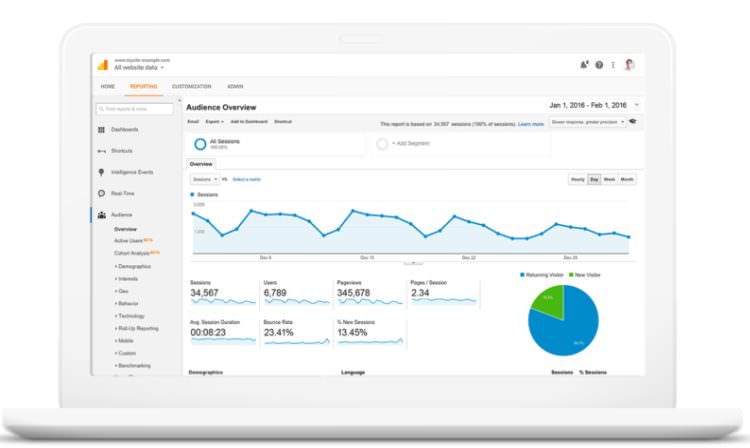The width and height of the screenshot is (750, 448).
Task: Open the Admin tab
Action: click(x=235, y=87)
